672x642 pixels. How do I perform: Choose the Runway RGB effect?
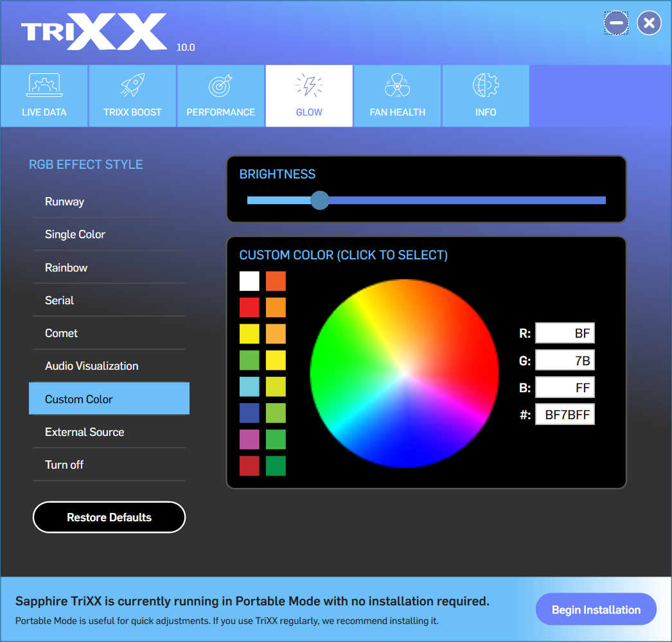(109, 202)
